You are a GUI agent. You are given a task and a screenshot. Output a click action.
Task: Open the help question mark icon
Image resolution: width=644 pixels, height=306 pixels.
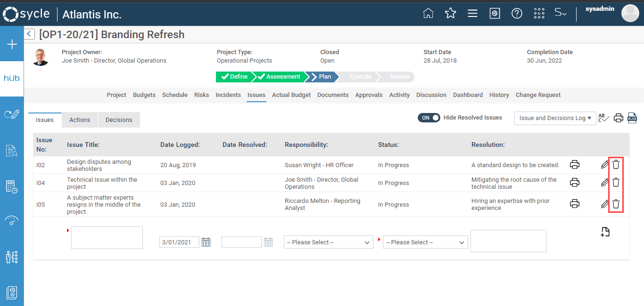[517, 13]
